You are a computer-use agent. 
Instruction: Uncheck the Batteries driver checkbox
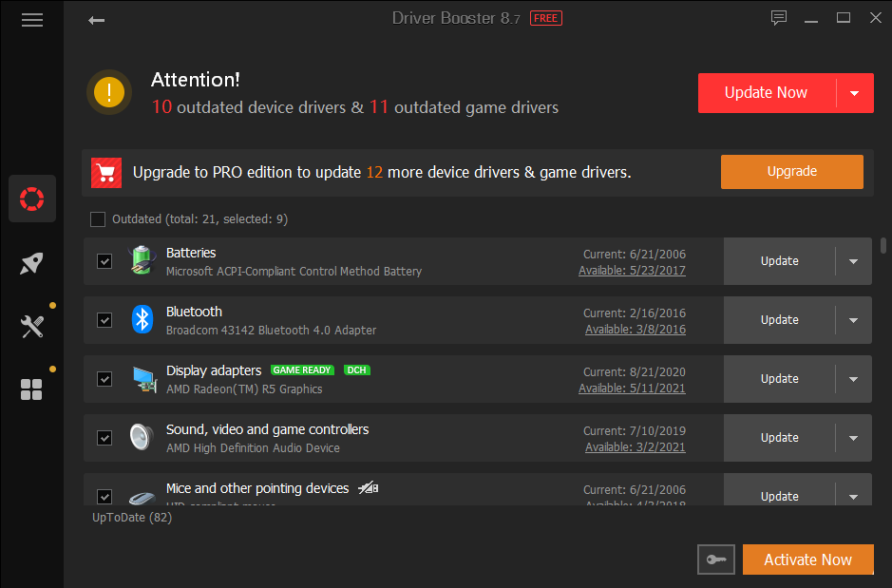pos(104,261)
